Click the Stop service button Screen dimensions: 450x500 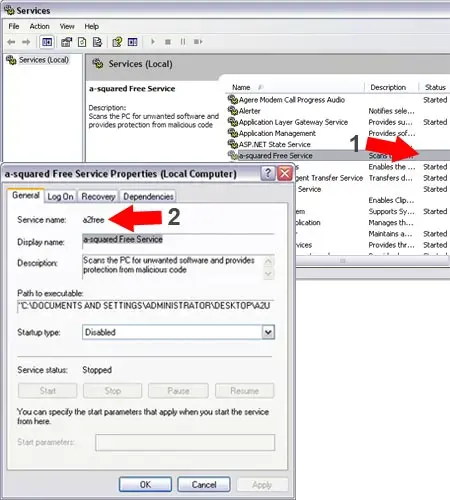pyautogui.click(x=113, y=391)
